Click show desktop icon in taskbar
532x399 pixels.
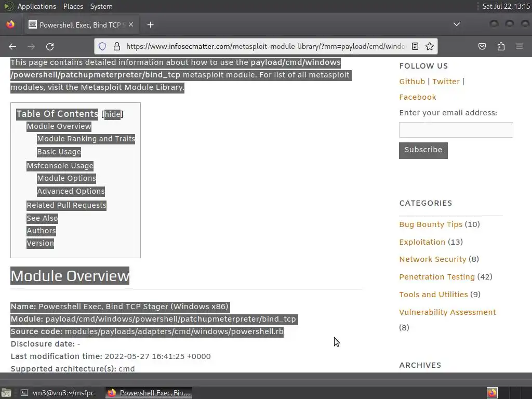(6, 393)
